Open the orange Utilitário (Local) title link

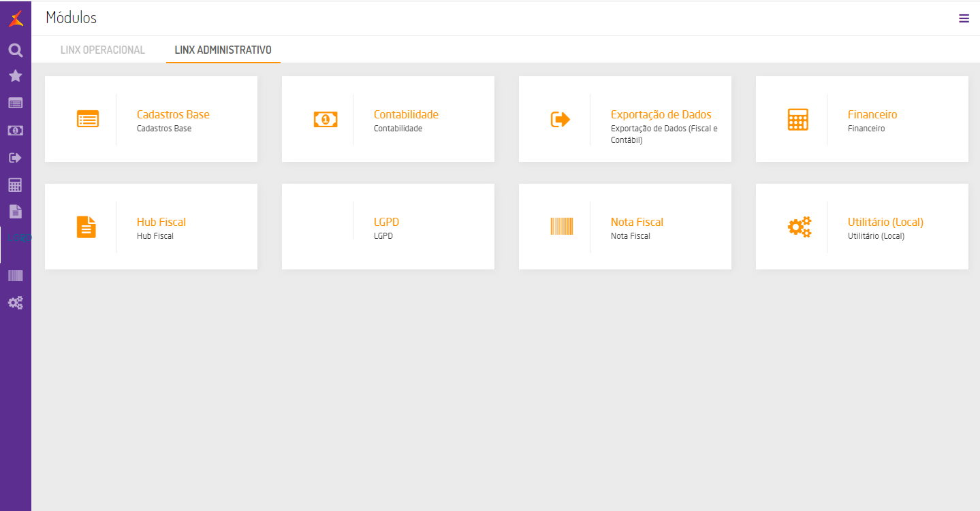(885, 222)
